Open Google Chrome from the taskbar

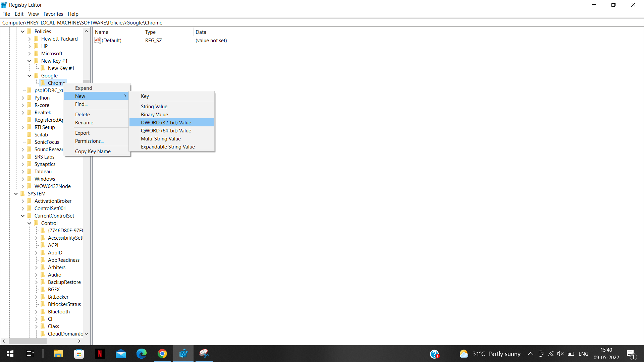click(162, 354)
